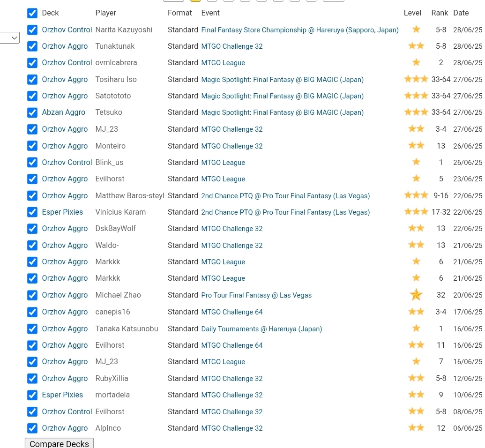Click the star icon for Tanaka Katsunobu
The height and width of the screenshot is (448, 485).
[416, 328]
